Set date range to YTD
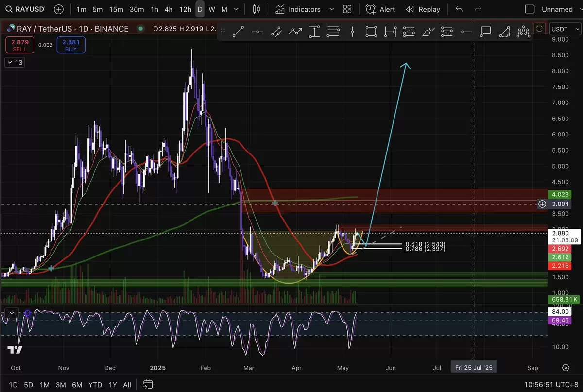 click(x=95, y=385)
